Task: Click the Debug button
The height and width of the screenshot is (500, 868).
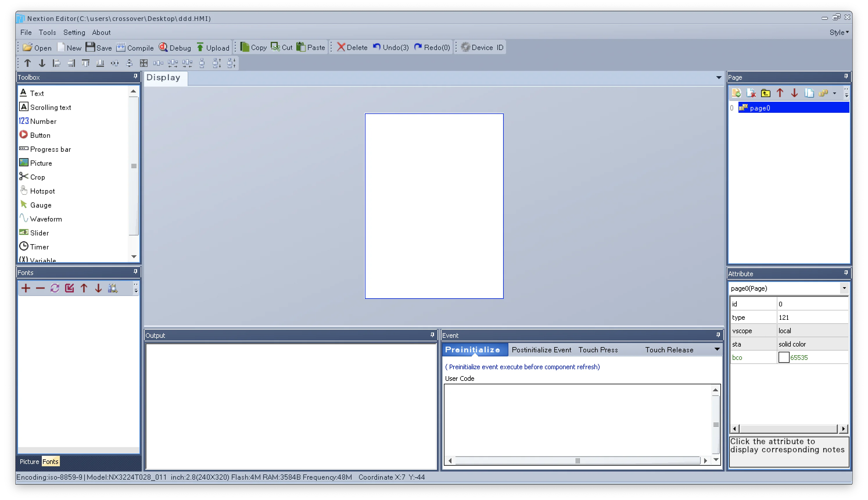Action: (175, 48)
